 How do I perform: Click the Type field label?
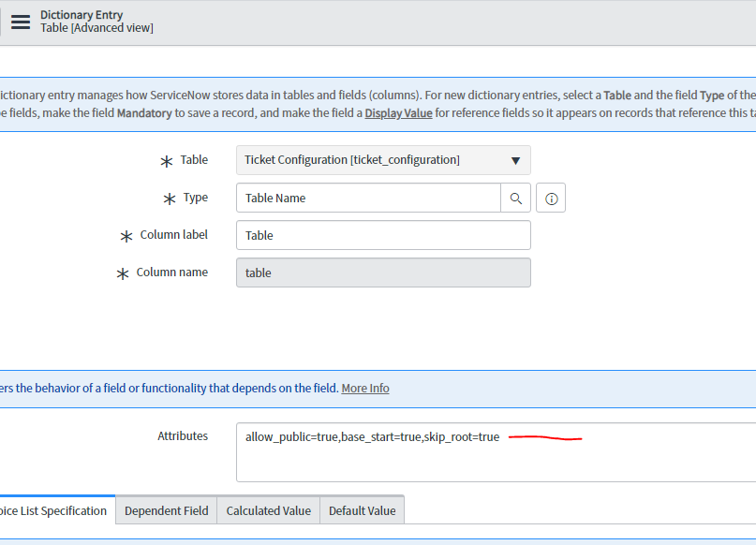[195, 198]
